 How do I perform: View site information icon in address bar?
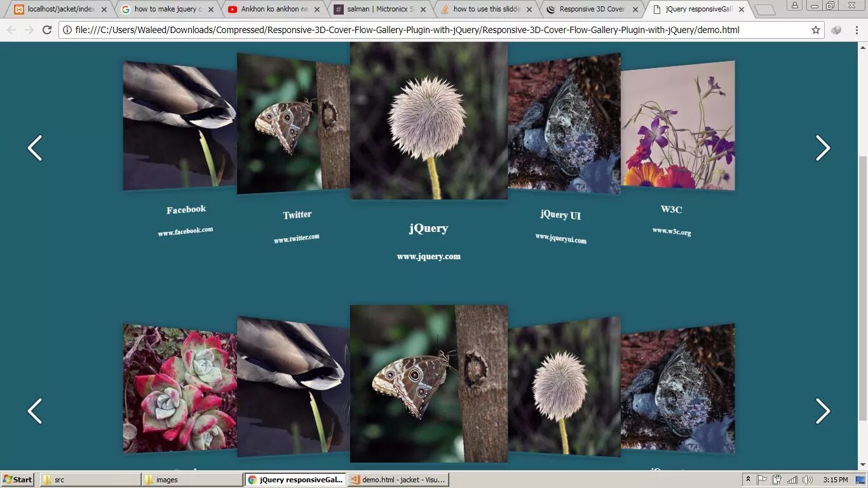(x=67, y=30)
